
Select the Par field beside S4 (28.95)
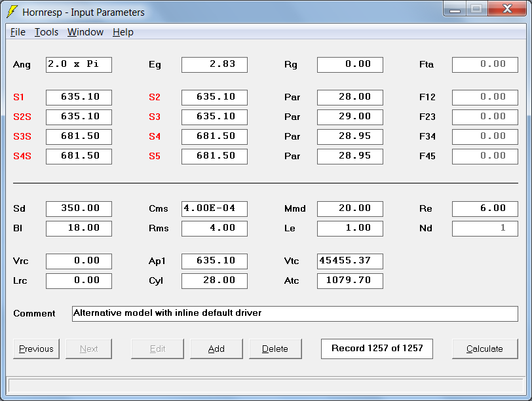[x=350, y=137]
